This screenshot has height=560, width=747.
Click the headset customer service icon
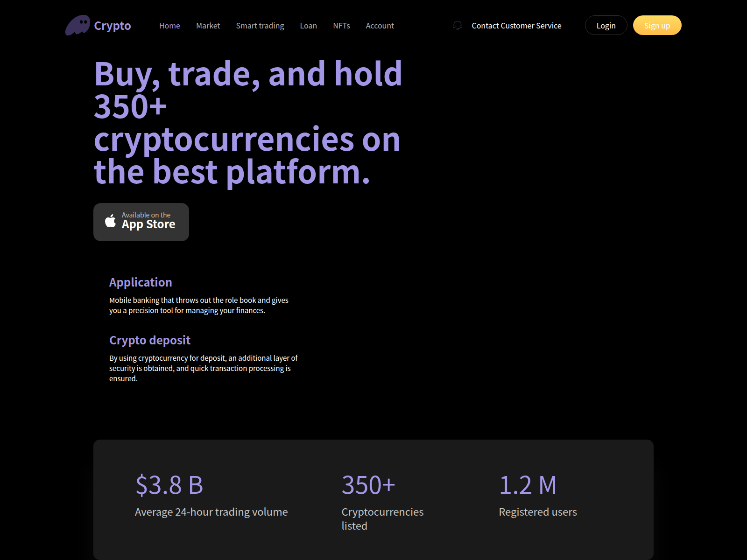click(x=458, y=26)
